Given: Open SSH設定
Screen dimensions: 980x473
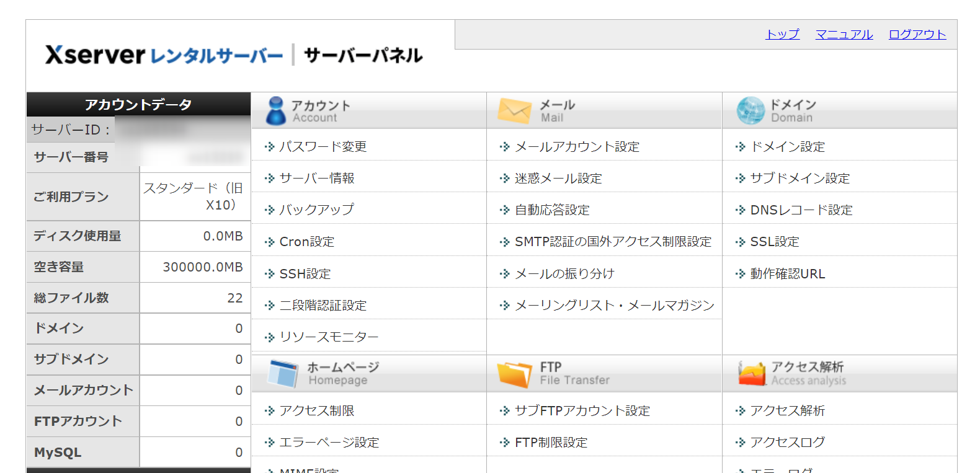Looking at the screenshot, I should [305, 273].
